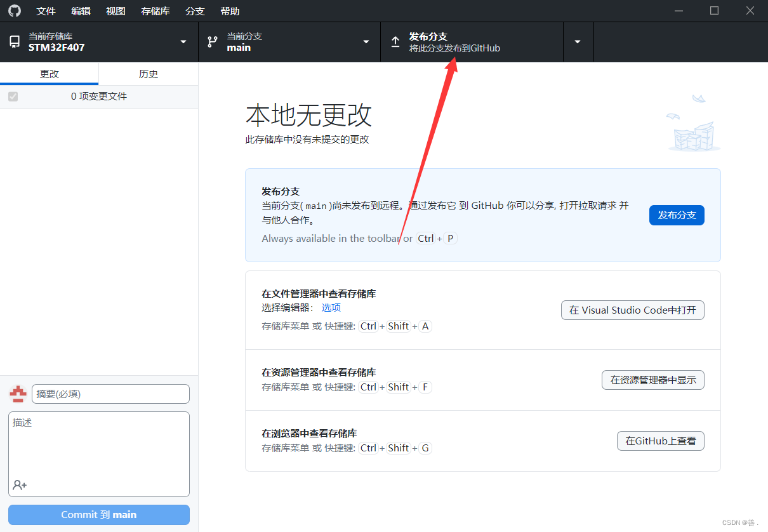Click the repository icon beside 当前存储库

coord(15,42)
